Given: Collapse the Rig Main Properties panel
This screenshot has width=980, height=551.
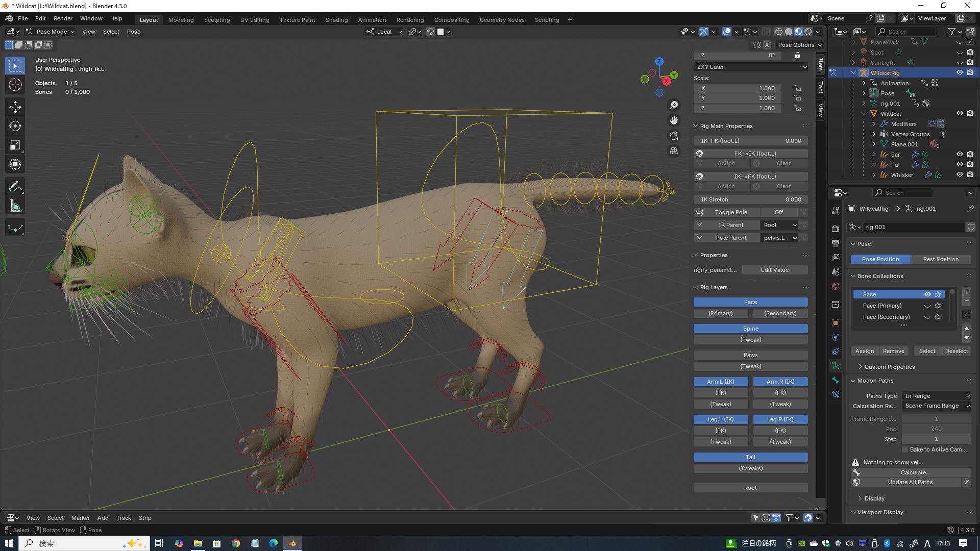Looking at the screenshot, I should tap(726, 126).
